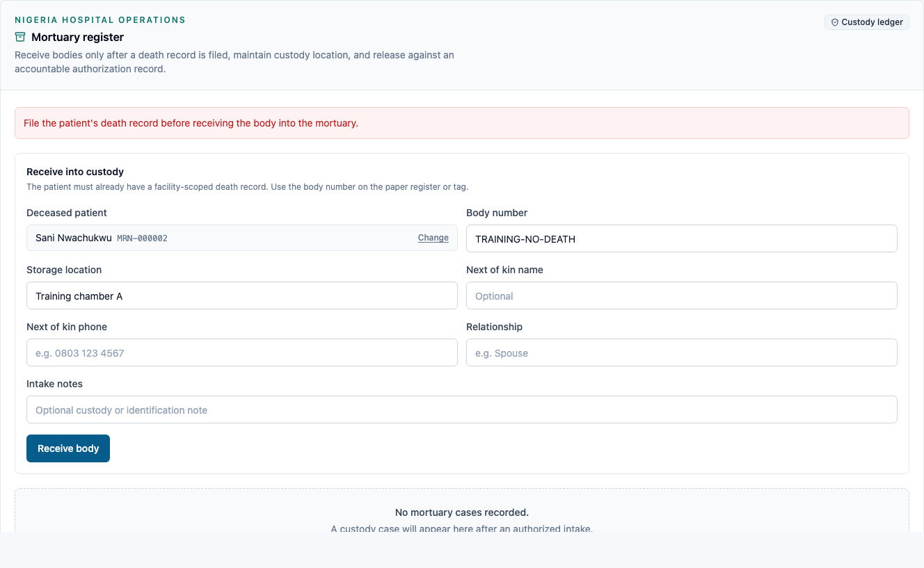Click the Intake notes input
The width and height of the screenshot is (924, 568).
(462, 409)
